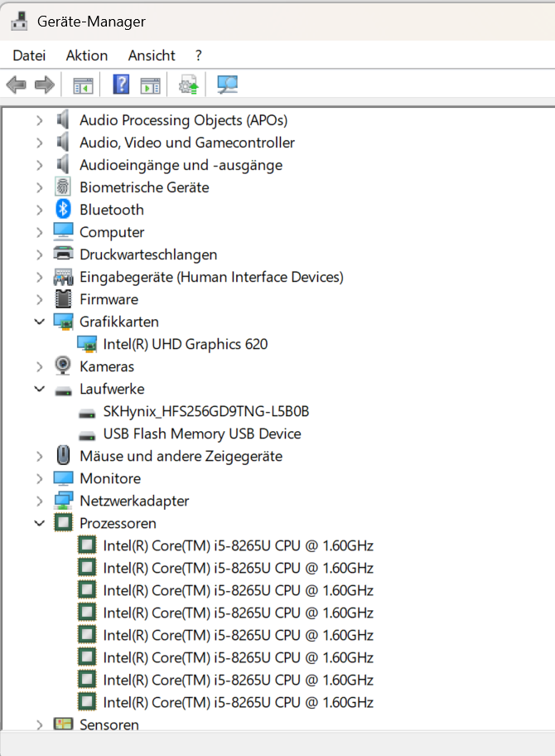This screenshot has height=756, width=555.
Task: Select the Druckwarteschlangen label
Action: pos(148,254)
